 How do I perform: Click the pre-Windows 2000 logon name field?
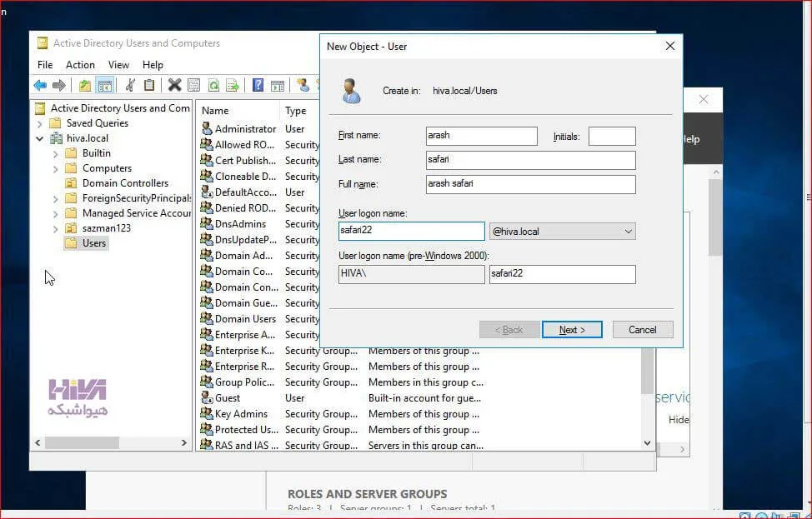[x=563, y=274]
